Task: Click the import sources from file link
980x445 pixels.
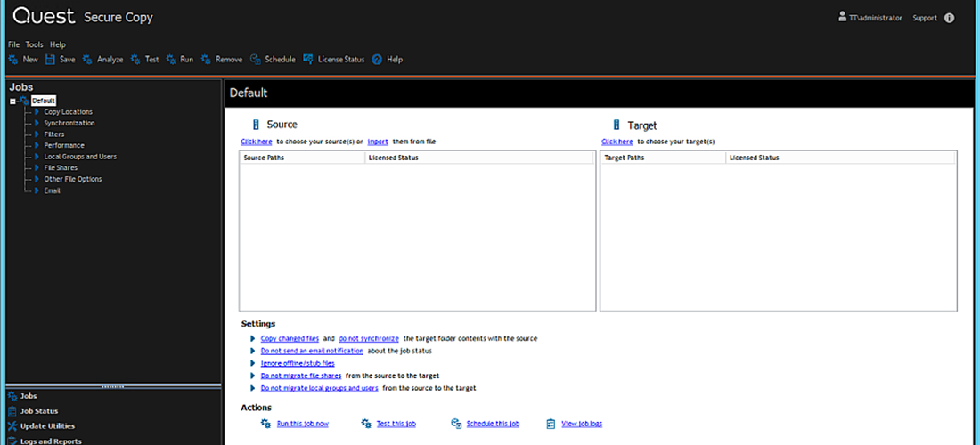Action: click(x=378, y=142)
